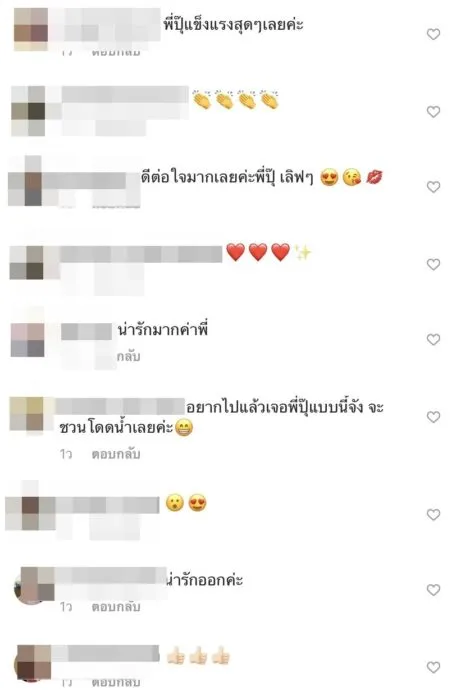Open the profile picture next to 'น่ารักมากค่าพี่'
Image resolution: width=465 pixels, height=696 pixels.
point(28,340)
